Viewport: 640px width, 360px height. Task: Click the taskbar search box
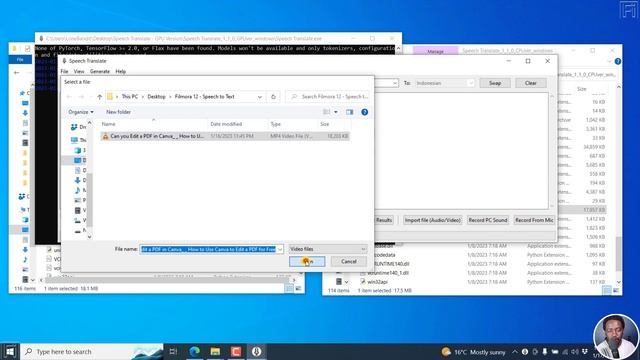92,351
